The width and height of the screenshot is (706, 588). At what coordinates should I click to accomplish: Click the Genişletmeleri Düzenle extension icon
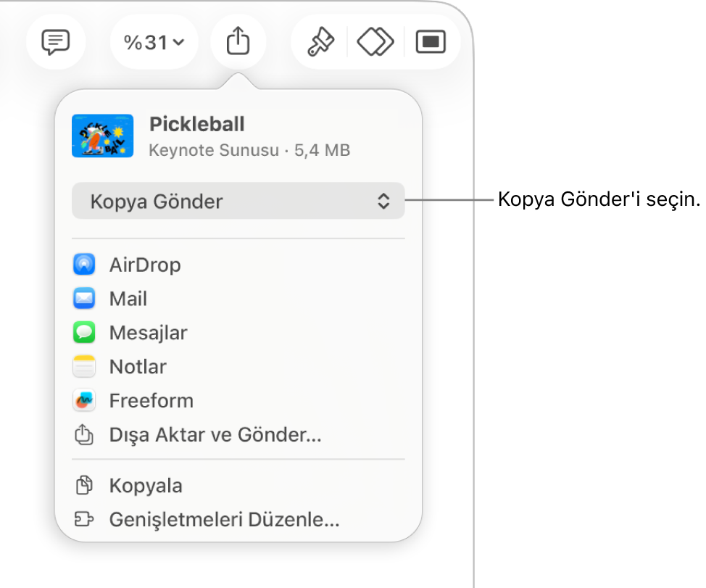click(84, 519)
